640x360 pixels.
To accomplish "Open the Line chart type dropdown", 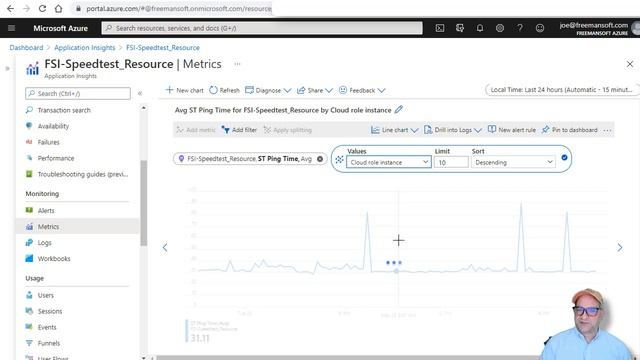I will pos(394,130).
